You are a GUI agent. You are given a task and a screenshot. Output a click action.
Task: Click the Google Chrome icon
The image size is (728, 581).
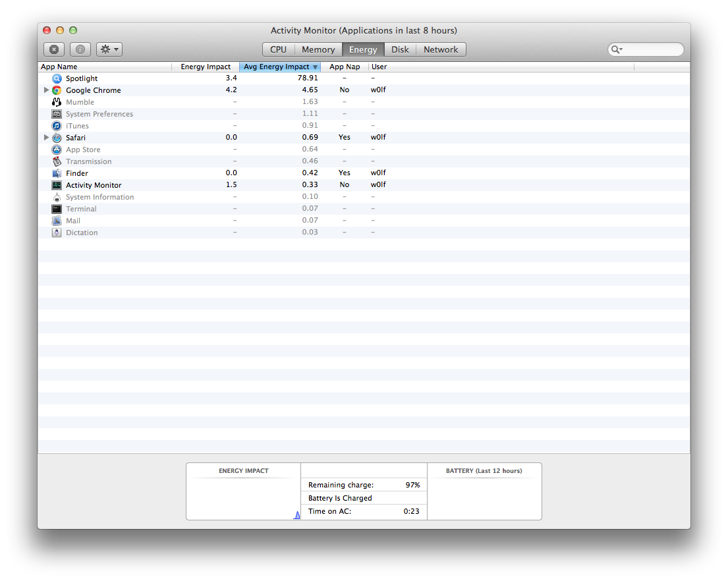[x=57, y=90]
